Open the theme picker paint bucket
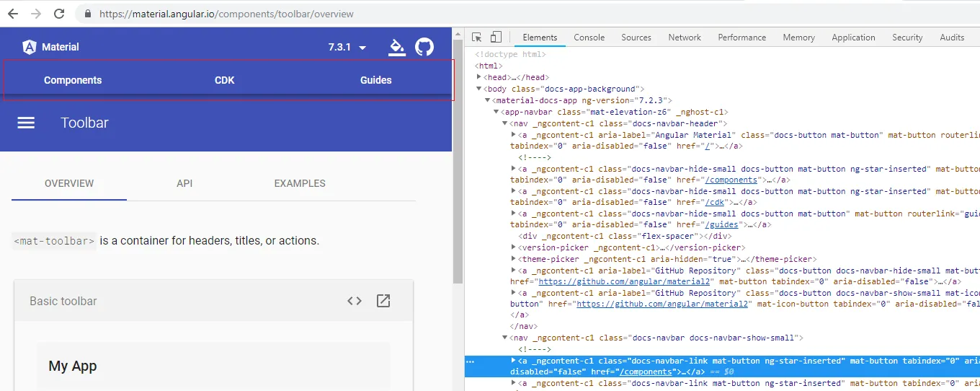 click(396, 47)
